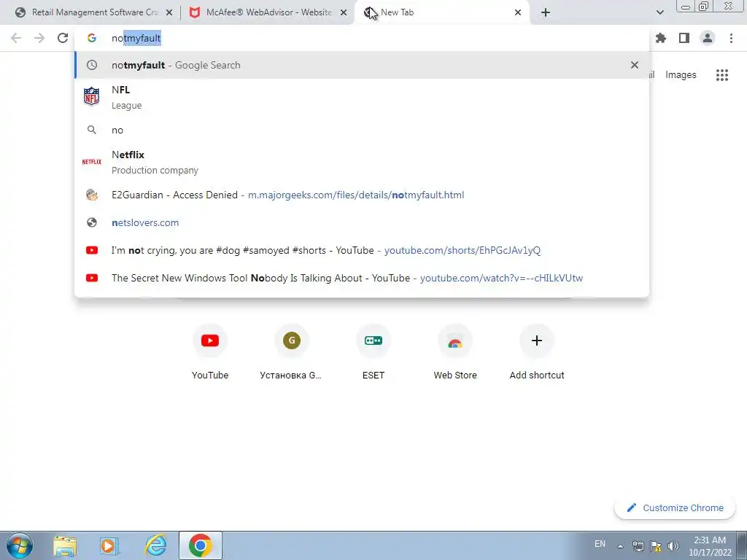Open the profile avatar menu
The width and height of the screenshot is (747, 560).
[708, 38]
